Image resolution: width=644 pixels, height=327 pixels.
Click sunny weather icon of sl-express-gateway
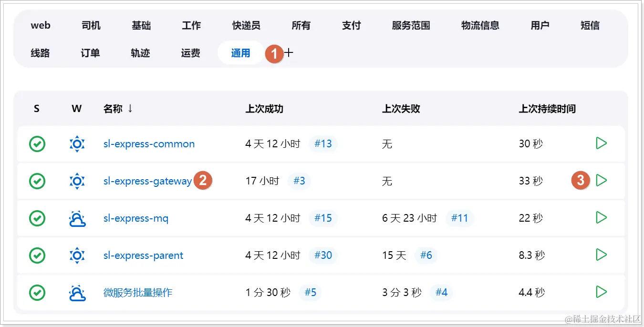click(x=77, y=181)
